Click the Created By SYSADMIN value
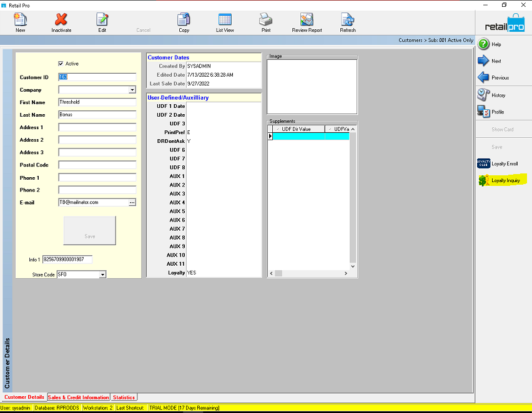532x413 pixels. (199, 66)
